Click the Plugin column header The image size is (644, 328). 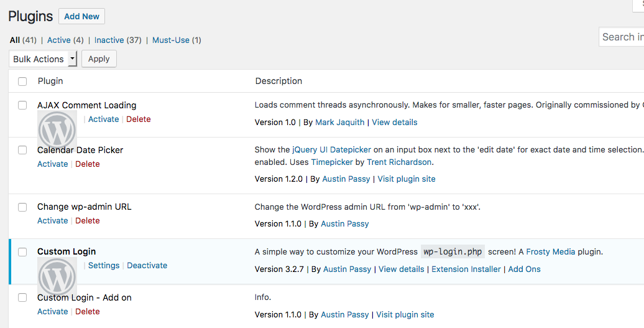(x=50, y=81)
